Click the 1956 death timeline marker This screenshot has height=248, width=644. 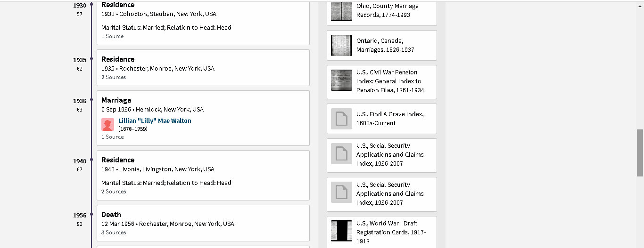click(91, 215)
